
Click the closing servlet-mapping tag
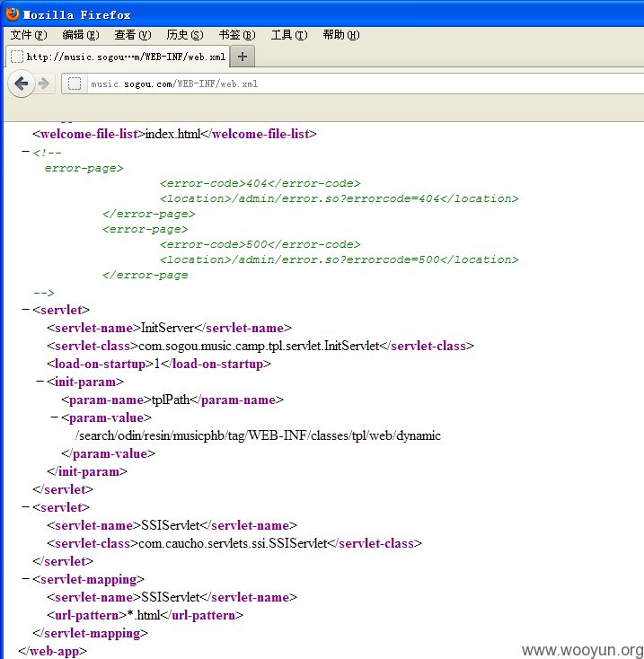90,633
